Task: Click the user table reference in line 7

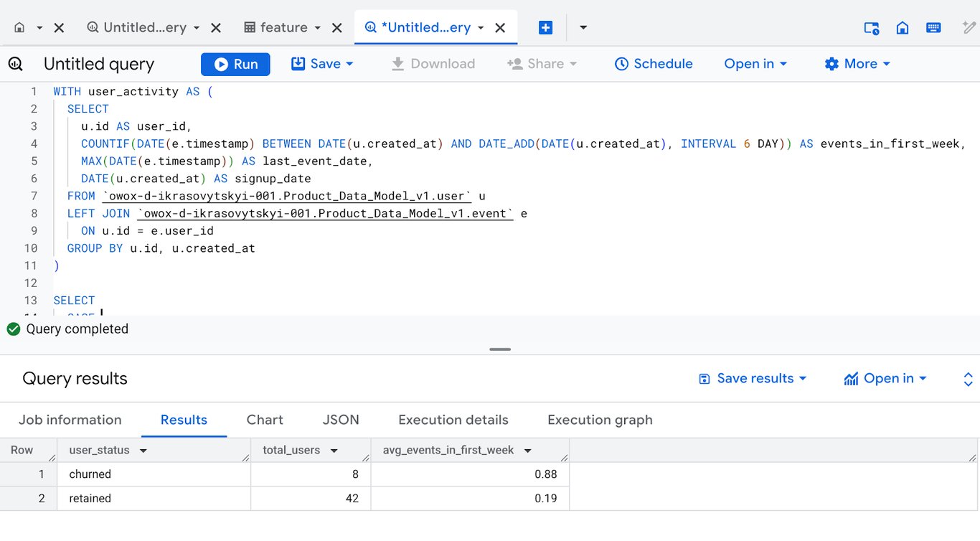Action: tap(287, 196)
